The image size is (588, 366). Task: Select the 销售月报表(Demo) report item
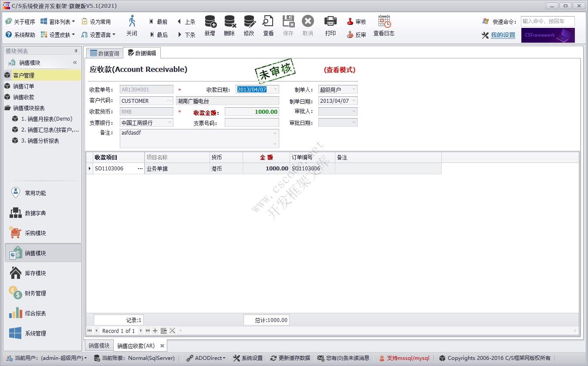point(47,119)
